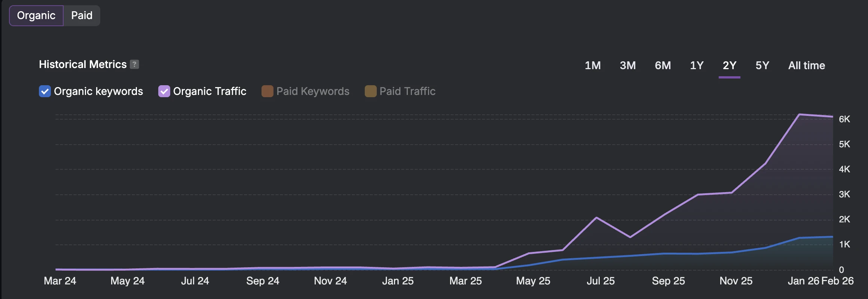Show All time historical data
The image size is (868, 299).
point(806,65)
